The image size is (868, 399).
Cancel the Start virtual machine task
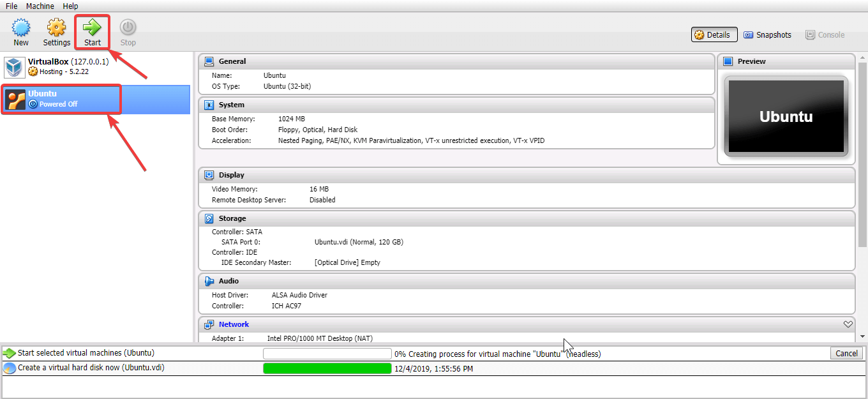[x=846, y=353]
